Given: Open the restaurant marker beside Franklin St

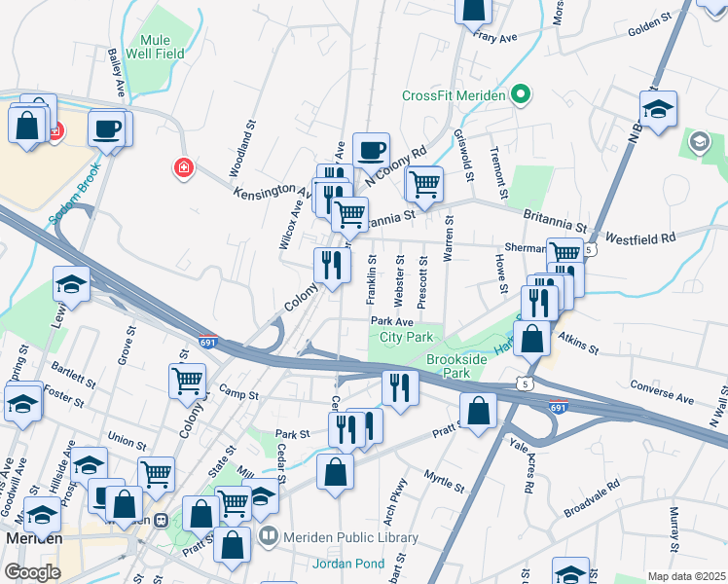Looking at the screenshot, I should tap(332, 267).
